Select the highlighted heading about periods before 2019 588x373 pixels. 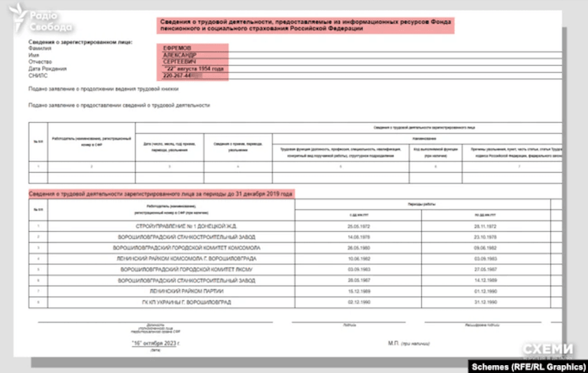coord(160,194)
